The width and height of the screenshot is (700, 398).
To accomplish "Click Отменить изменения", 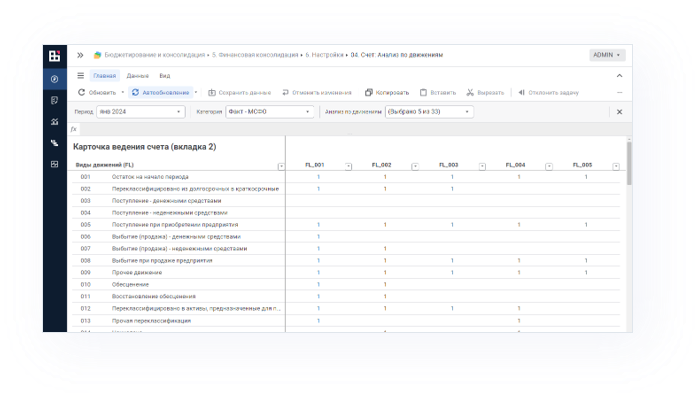I will point(317,93).
